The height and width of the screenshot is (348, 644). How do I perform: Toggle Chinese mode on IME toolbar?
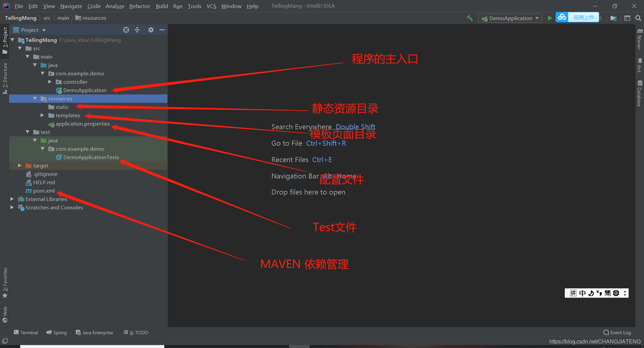point(582,293)
